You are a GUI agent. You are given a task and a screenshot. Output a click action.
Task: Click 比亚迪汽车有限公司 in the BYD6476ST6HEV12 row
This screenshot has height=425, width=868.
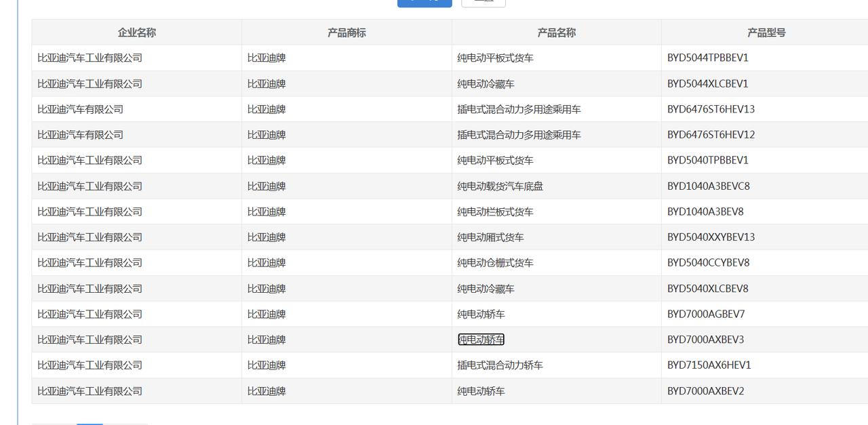pyautogui.click(x=81, y=135)
